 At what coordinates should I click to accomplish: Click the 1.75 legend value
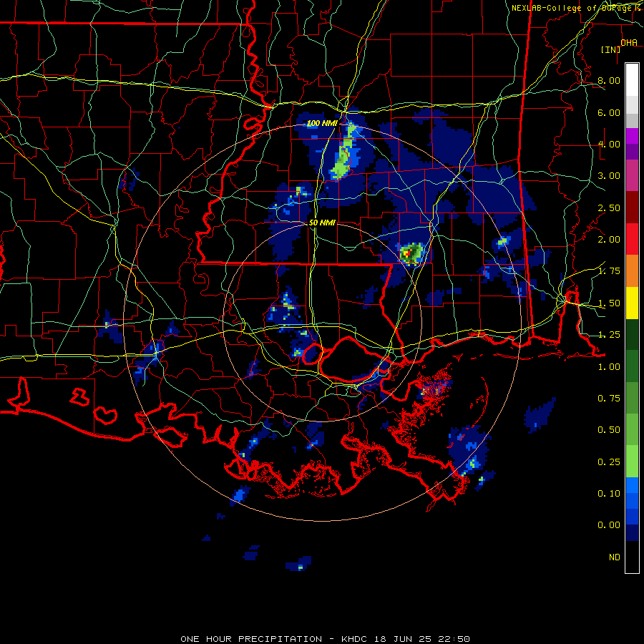pyautogui.click(x=609, y=271)
